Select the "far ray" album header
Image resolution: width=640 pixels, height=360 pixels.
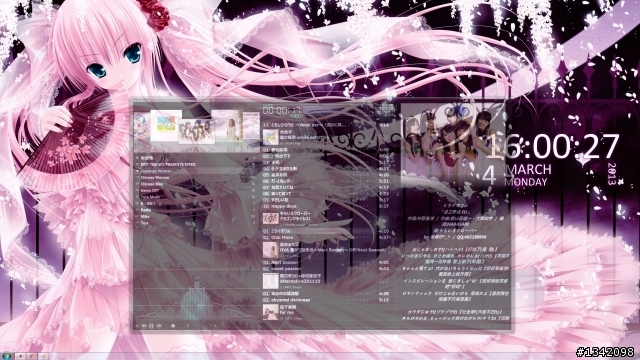tap(327, 312)
